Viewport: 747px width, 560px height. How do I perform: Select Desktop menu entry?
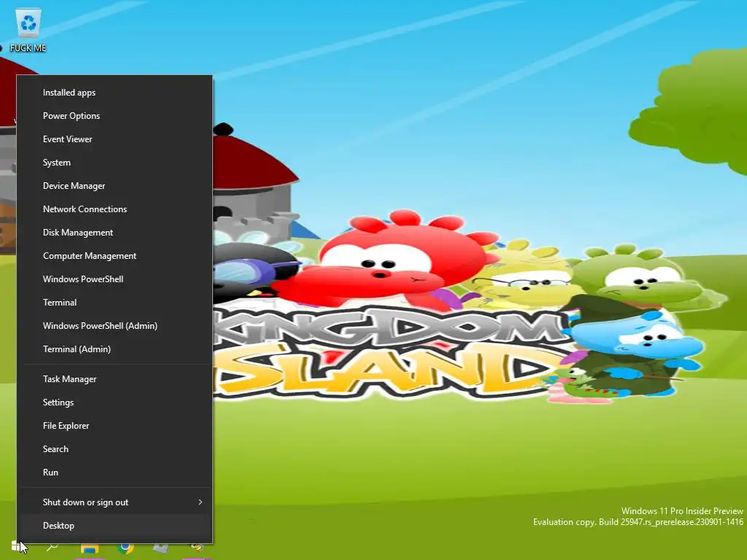pyautogui.click(x=115, y=526)
